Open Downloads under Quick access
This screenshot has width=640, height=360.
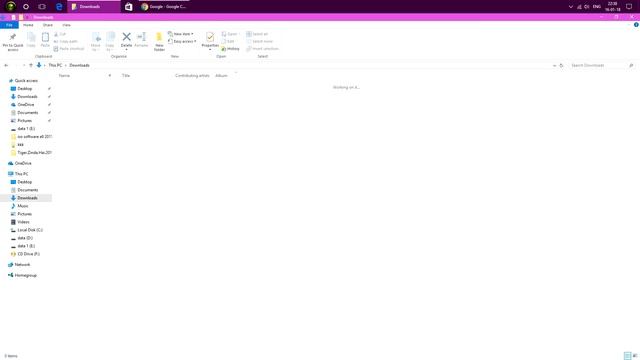[x=27, y=97]
